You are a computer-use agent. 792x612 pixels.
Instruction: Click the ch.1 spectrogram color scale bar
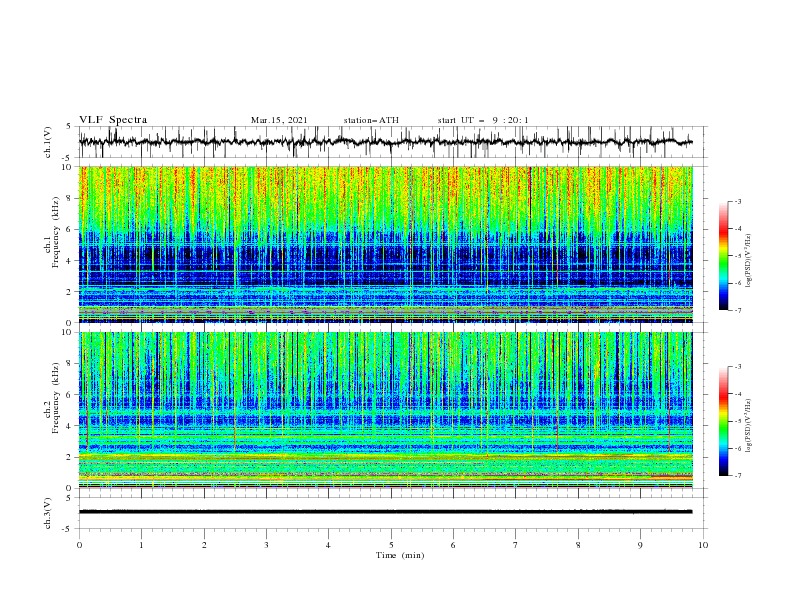tap(723, 256)
